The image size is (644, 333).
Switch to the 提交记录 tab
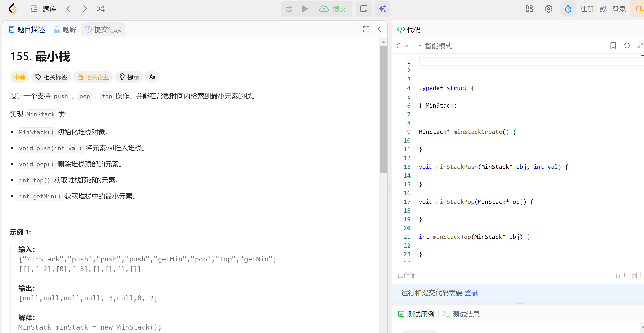point(103,29)
